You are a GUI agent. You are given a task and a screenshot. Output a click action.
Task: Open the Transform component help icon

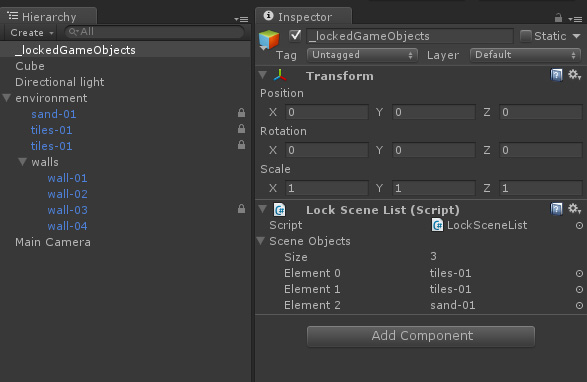click(x=556, y=75)
